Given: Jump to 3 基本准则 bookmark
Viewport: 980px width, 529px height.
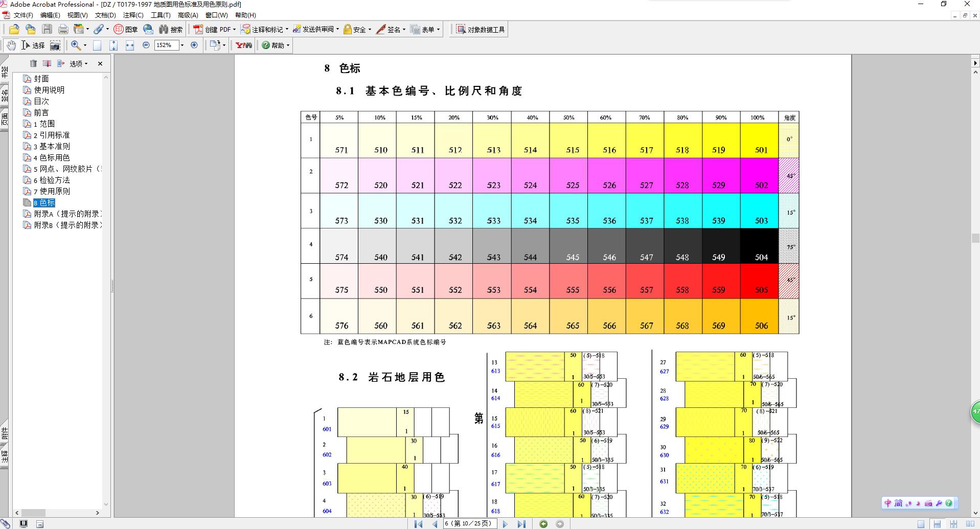Looking at the screenshot, I should pyautogui.click(x=52, y=146).
